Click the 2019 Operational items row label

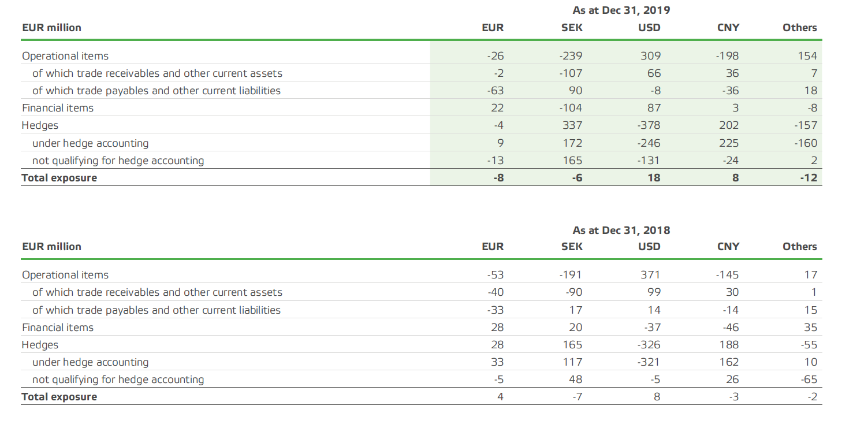tap(65, 56)
